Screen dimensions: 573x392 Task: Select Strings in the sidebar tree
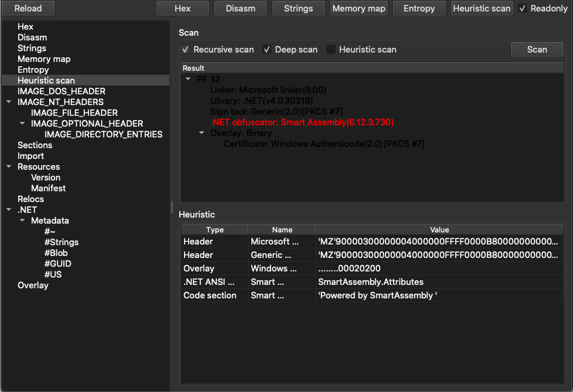pyautogui.click(x=32, y=48)
